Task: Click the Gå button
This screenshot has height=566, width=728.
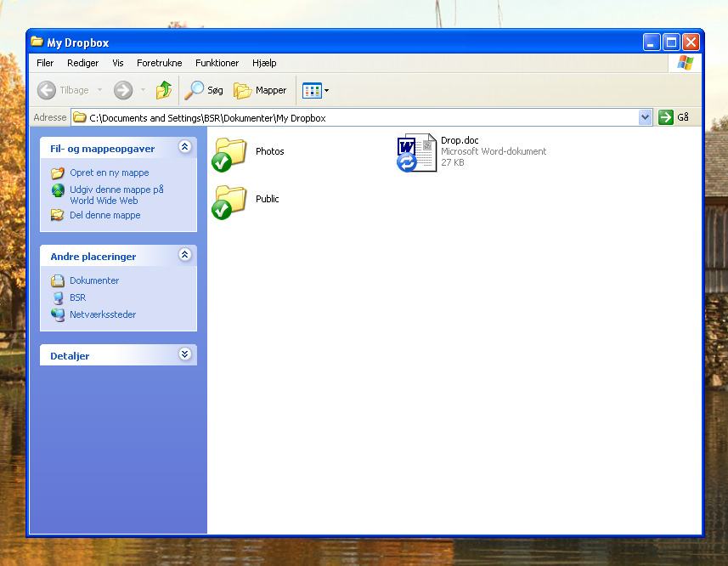Action: point(674,118)
